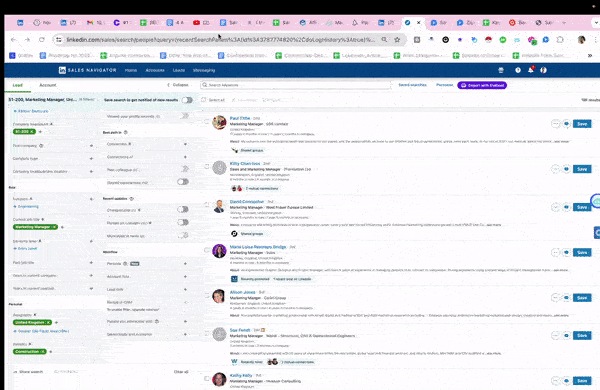Click Clear all filters
Screen dimensions: 600x390
[x=181, y=372]
